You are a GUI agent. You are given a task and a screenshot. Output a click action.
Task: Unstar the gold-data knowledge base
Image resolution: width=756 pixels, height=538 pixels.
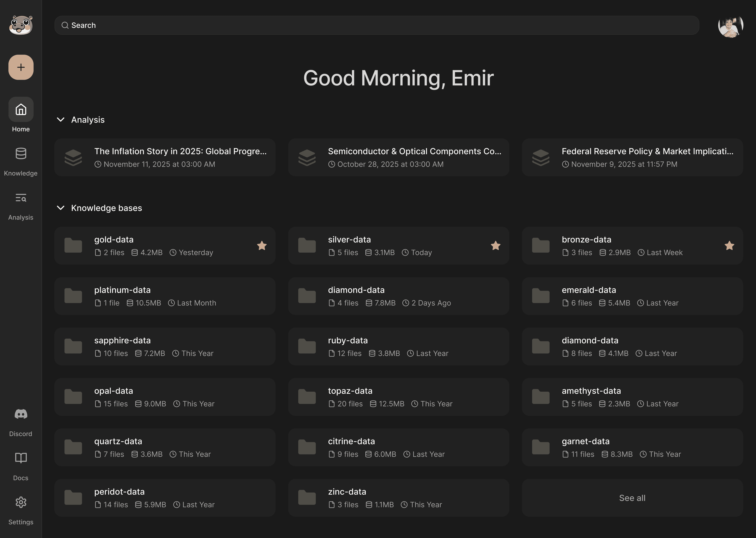tap(262, 245)
